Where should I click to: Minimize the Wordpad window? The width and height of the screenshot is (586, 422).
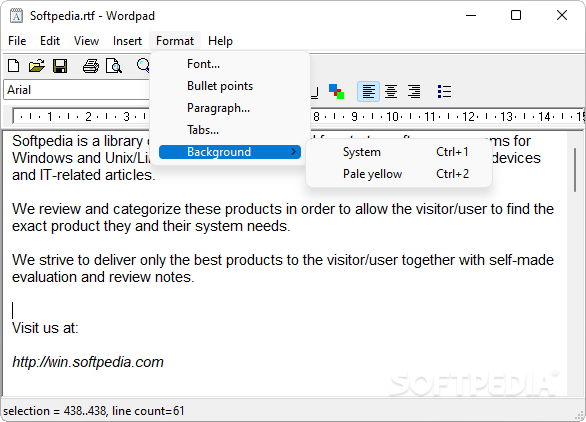(471, 15)
